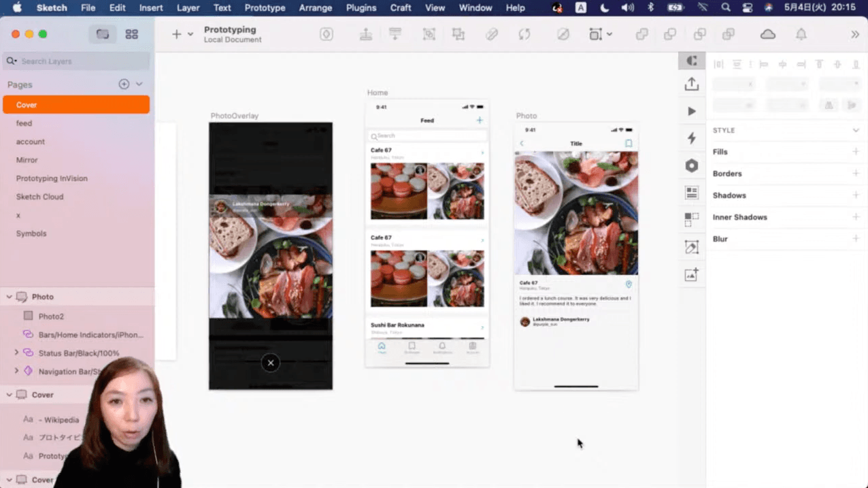The height and width of the screenshot is (488, 868).
Task: Click the Intersect boolean toolbar icon
Action: pyautogui.click(x=699, y=34)
